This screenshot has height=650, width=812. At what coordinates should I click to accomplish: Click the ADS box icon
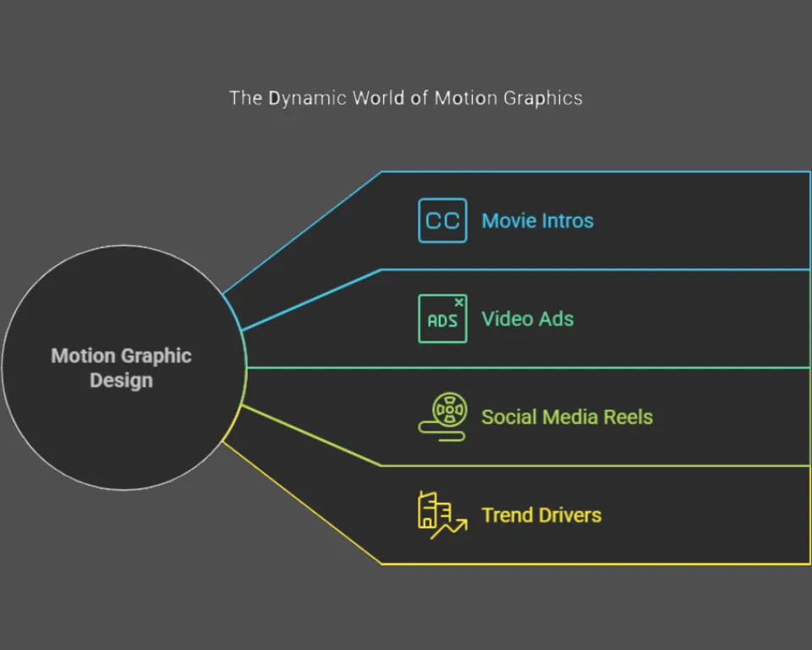(442, 318)
